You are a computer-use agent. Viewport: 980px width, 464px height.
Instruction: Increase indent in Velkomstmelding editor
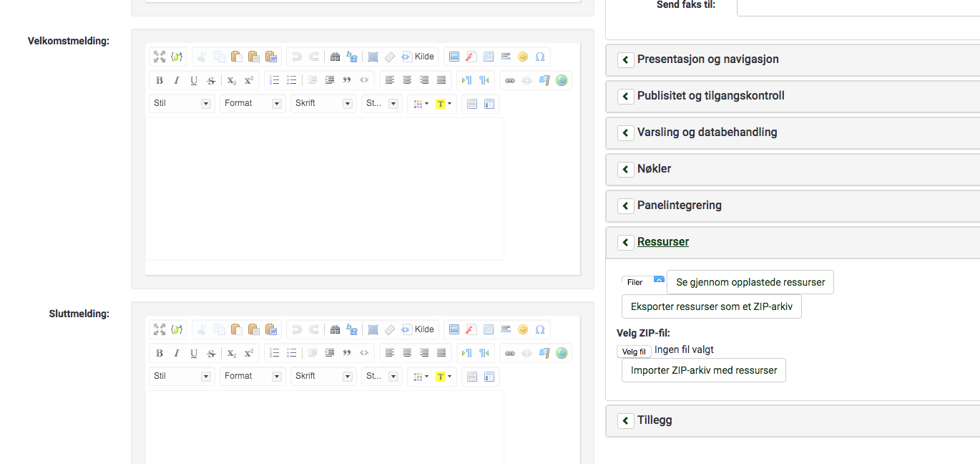330,80
